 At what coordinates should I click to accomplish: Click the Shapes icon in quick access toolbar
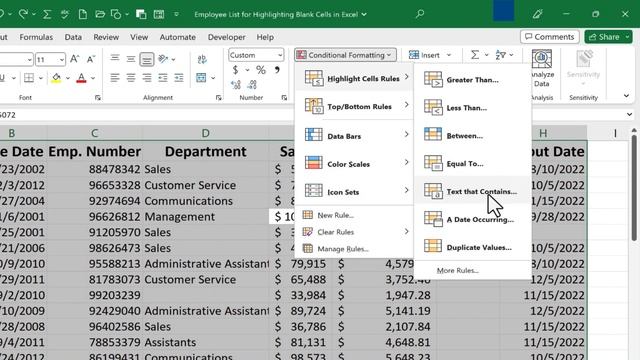tap(116, 14)
